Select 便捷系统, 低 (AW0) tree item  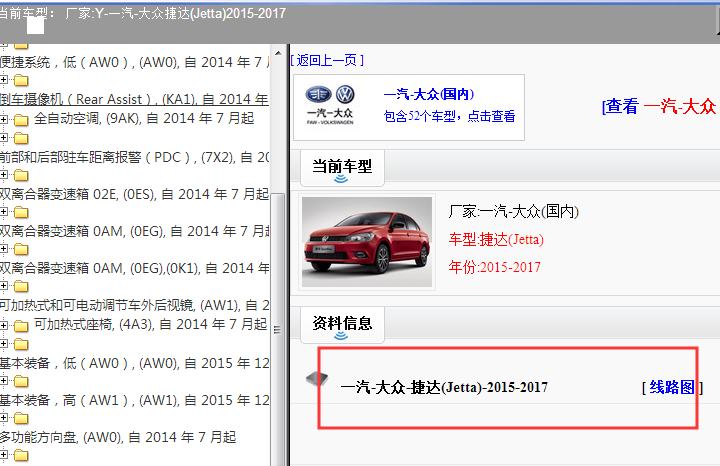click(135, 62)
